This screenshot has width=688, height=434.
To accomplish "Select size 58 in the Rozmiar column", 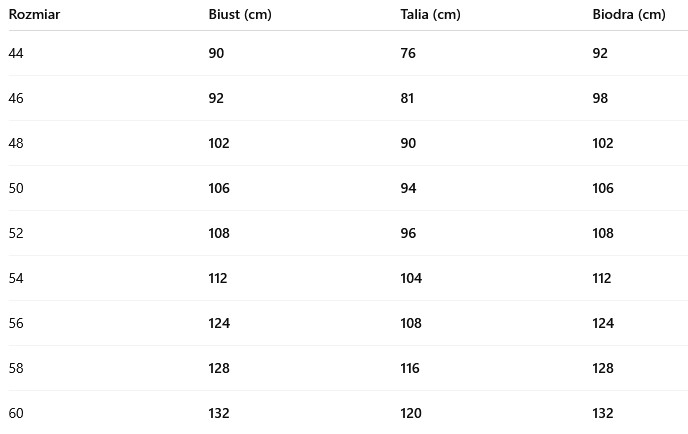I will (x=16, y=368).
